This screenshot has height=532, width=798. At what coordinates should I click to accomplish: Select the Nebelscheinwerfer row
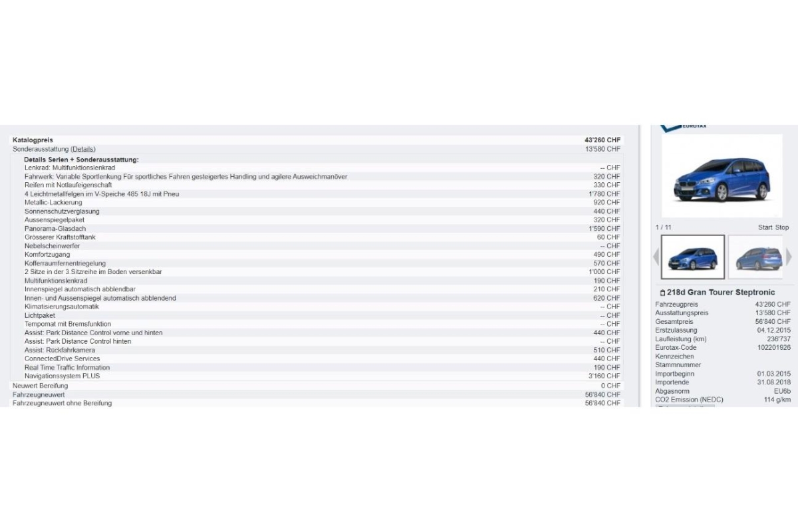pyautogui.click(x=317, y=246)
